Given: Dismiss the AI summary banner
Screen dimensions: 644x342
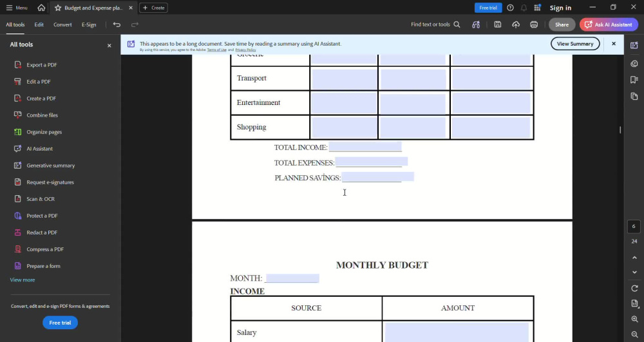Looking at the screenshot, I should point(614,44).
